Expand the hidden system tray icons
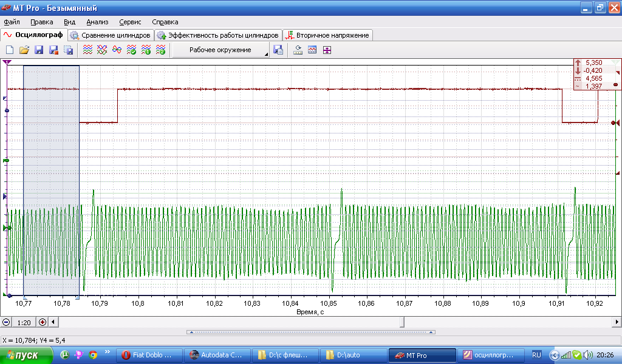 click(x=555, y=355)
